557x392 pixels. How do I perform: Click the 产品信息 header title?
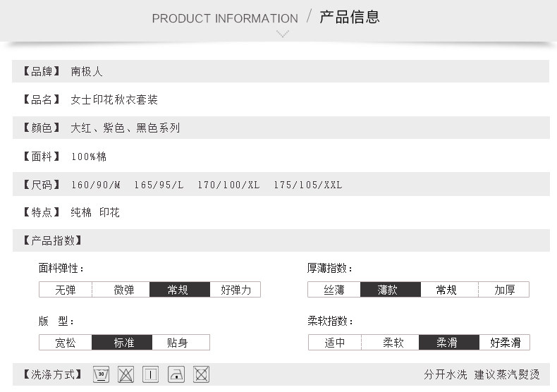click(350, 17)
